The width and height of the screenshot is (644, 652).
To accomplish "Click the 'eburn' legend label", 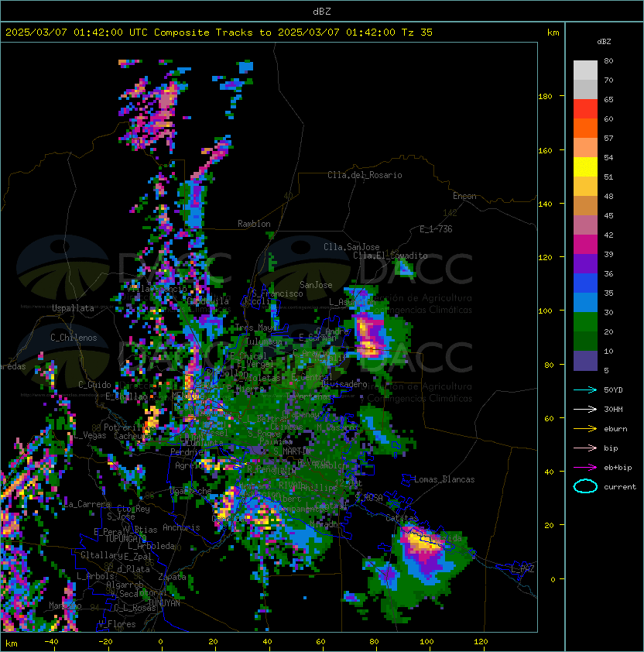I will coord(615,429).
